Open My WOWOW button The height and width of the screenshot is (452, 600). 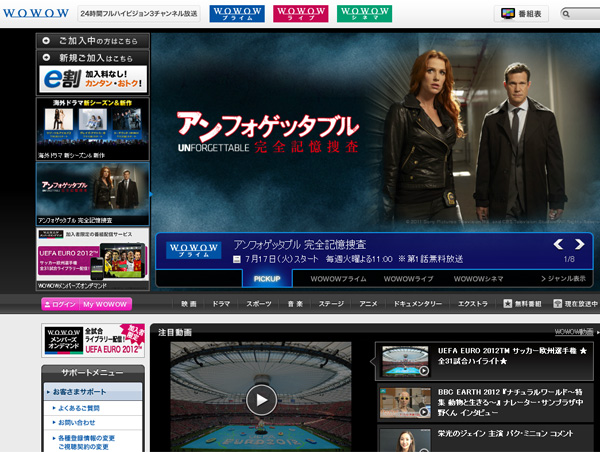(x=105, y=304)
